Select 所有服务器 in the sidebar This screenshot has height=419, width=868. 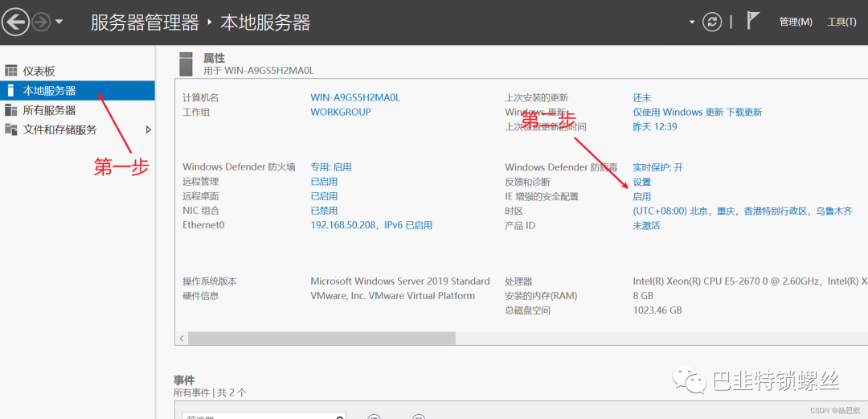[x=77, y=110]
